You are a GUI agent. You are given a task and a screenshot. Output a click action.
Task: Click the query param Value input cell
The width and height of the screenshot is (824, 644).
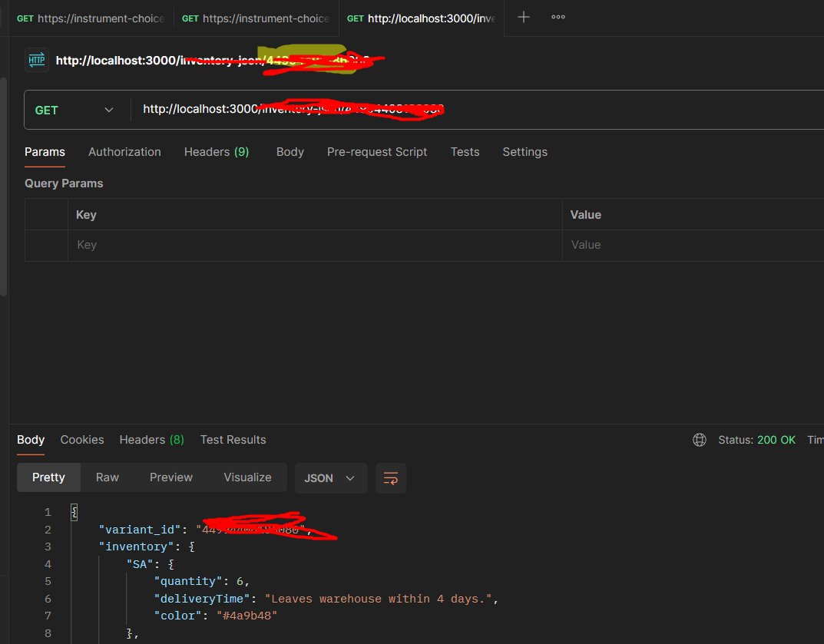(x=693, y=245)
